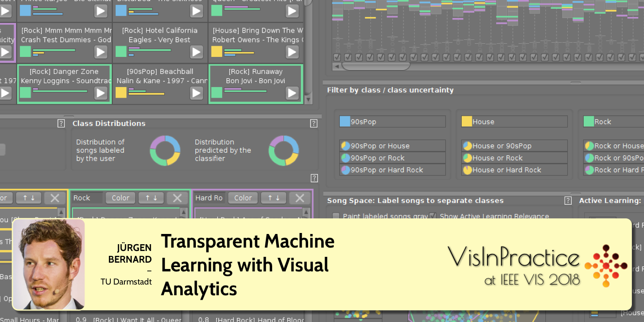Remove the Rock class column with X
Image resolution: width=644 pixels, height=322 pixels.
[177, 198]
